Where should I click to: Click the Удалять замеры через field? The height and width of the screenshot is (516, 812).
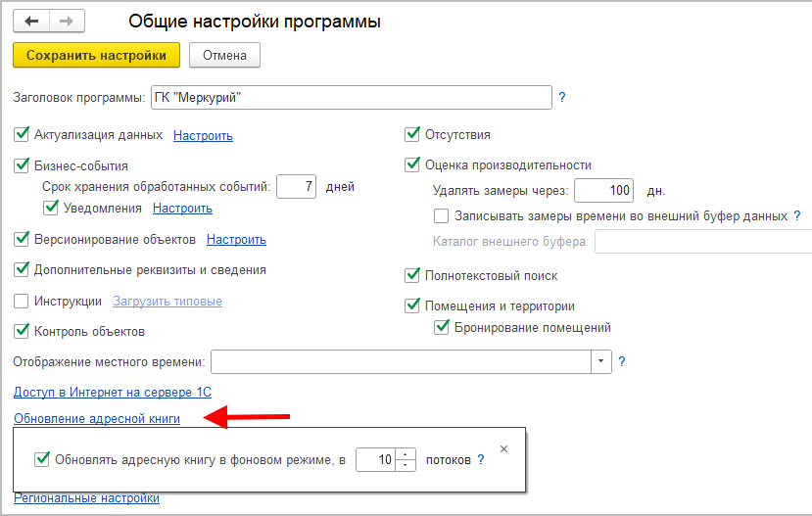[x=603, y=191]
